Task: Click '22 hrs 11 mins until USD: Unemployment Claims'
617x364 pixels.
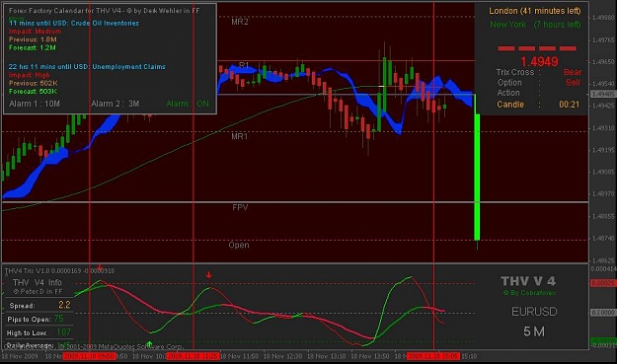Action: [87, 67]
